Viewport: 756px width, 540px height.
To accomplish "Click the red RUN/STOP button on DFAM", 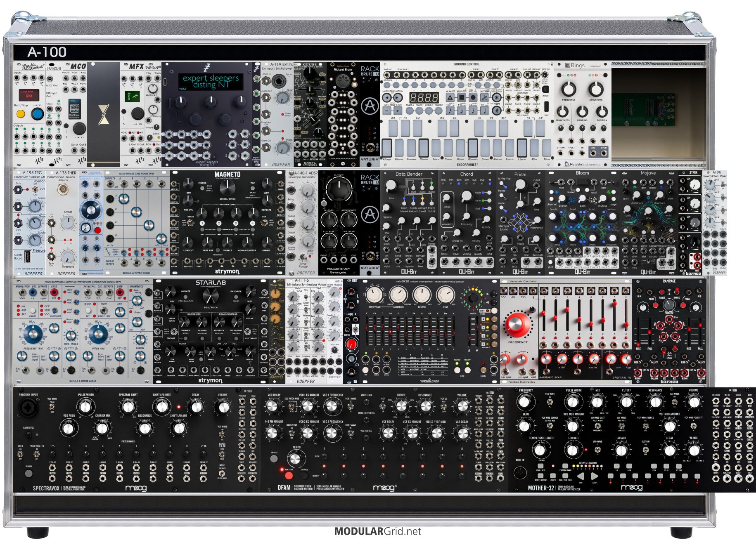I will point(289,476).
